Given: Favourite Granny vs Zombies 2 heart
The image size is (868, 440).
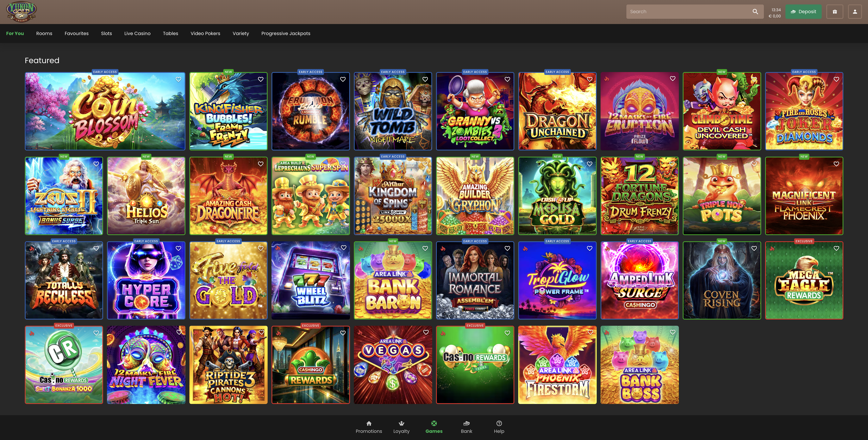Looking at the screenshot, I should coord(507,79).
